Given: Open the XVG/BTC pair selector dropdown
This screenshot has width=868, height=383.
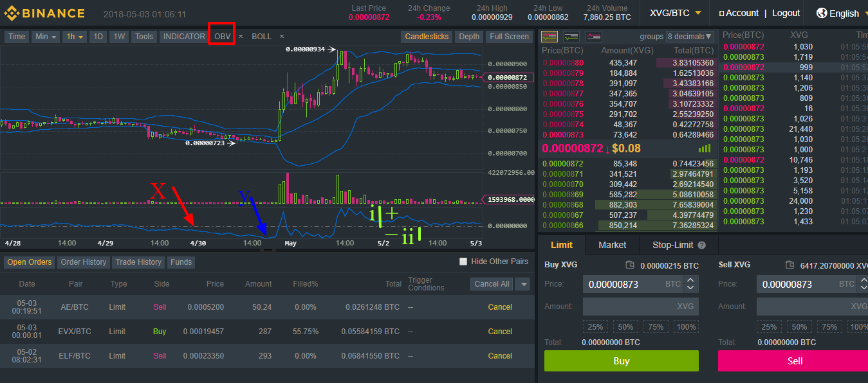Looking at the screenshot, I should (x=675, y=13).
